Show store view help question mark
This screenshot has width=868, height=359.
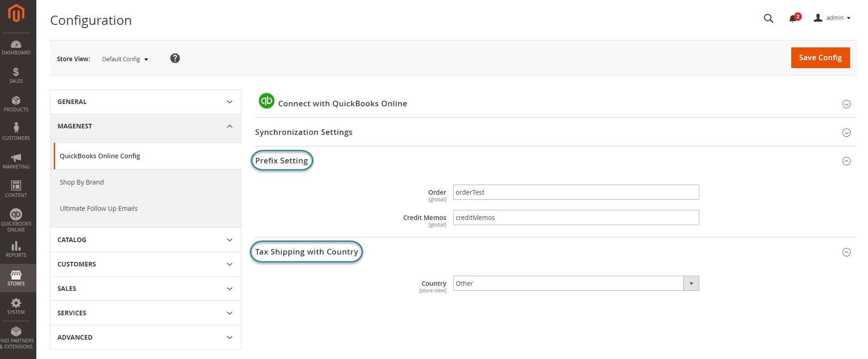click(175, 58)
